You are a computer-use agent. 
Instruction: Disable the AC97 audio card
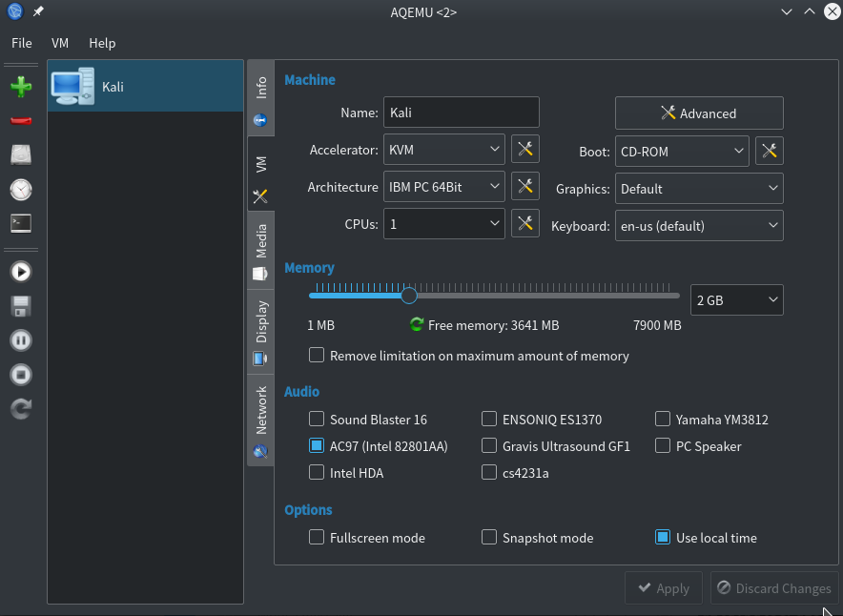[x=316, y=445]
